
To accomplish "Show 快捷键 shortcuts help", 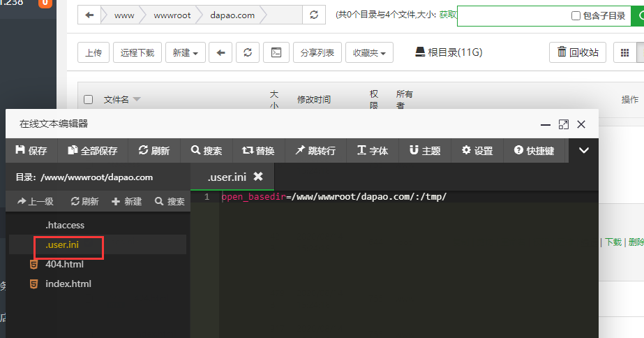I will pyautogui.click(x=534, y=151).
